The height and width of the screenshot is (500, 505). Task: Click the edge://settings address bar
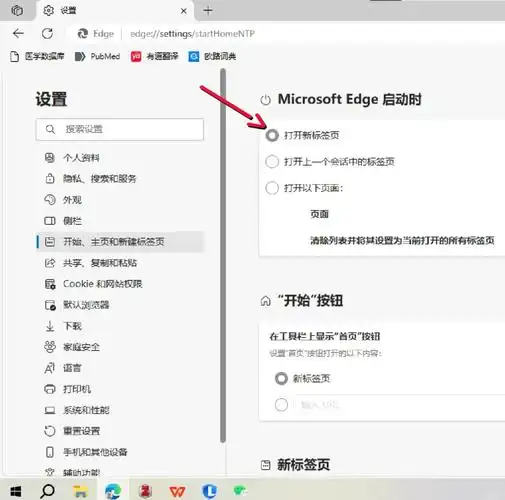[192, 34]
